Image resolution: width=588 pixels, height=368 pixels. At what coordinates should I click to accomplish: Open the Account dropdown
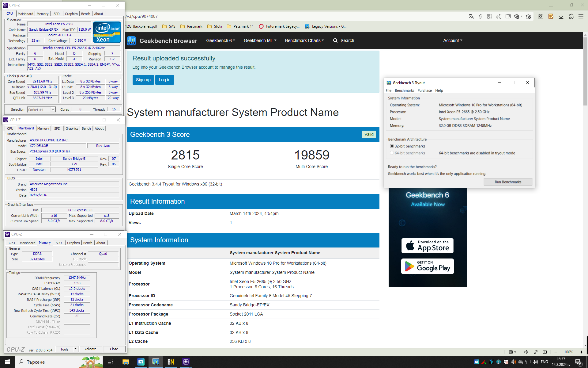point(453,40)
